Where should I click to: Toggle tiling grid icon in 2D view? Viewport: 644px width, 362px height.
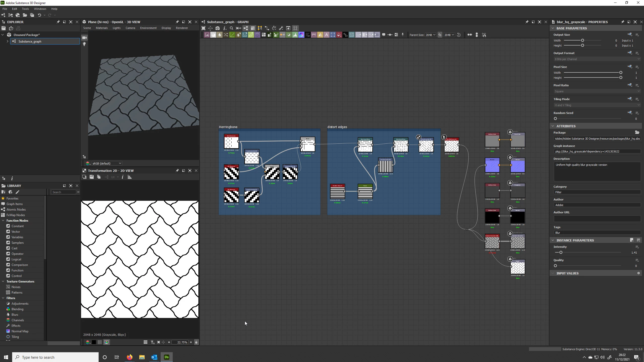tap(146, 342)
